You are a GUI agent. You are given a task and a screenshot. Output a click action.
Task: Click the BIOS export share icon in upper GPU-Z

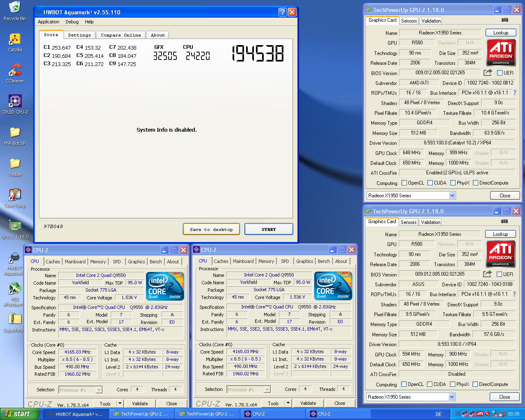click(x=488, y=73)
